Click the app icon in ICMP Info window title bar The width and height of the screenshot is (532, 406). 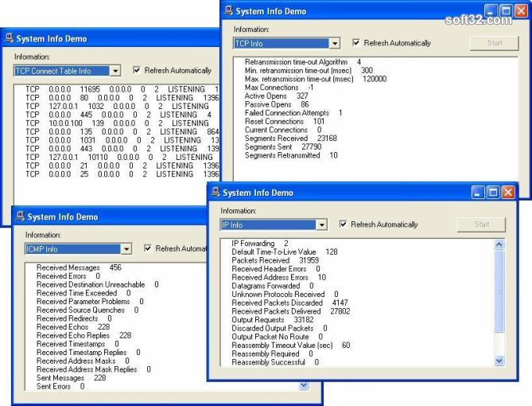click(x=21, y=216)
